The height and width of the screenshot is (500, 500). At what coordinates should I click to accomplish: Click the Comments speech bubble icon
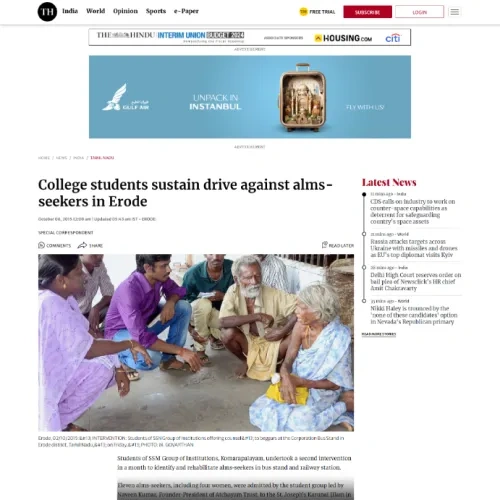[41, 245]
